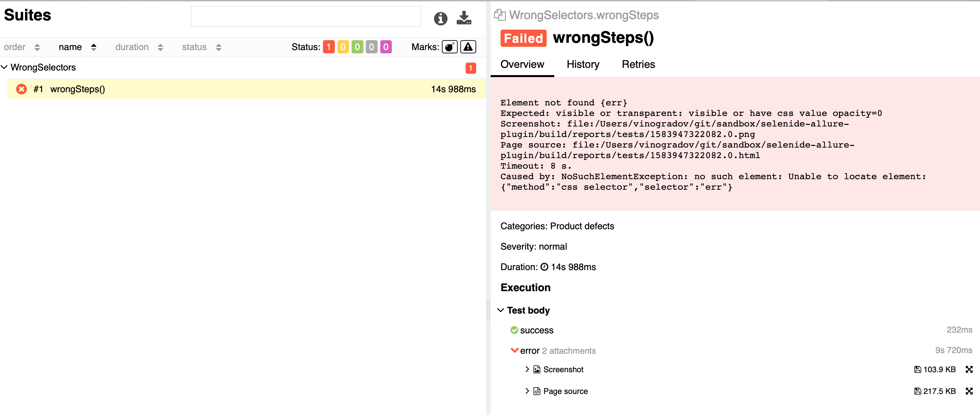The image size is (980, 415).
Task: Select the wrongSteps() test row
Action: 246,89
